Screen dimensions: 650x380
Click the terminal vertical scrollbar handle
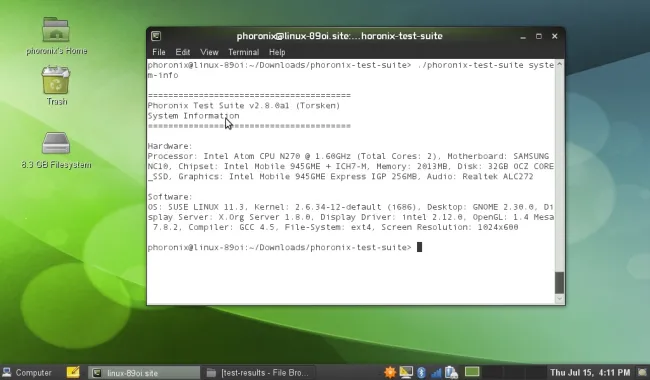[559, 283]
